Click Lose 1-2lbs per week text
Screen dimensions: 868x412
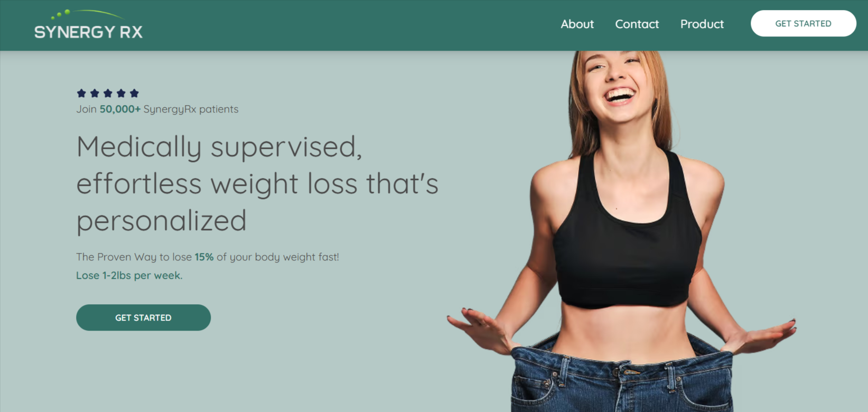tap(129, 275)
